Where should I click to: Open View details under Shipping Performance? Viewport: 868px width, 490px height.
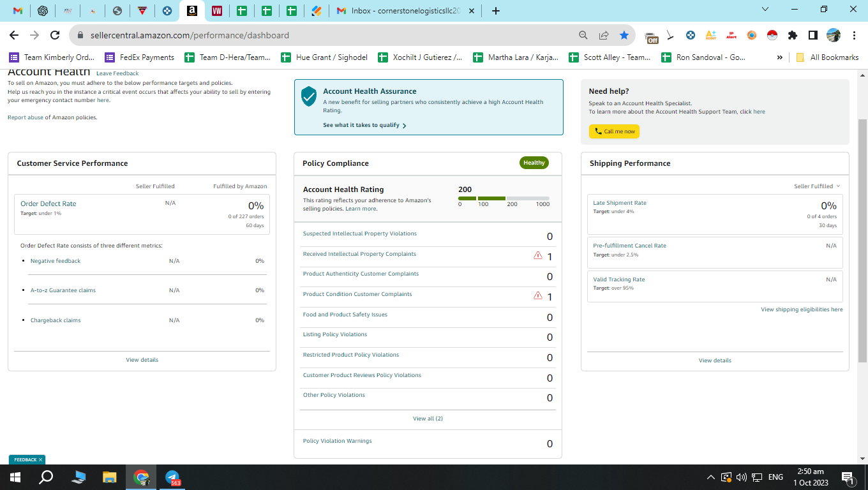tap(715, 360)
